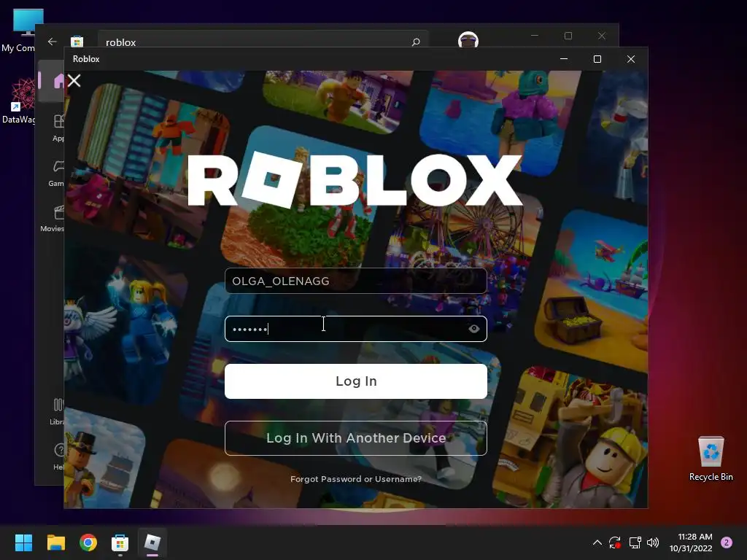Screen dimensions: 747x560
Task: Select Movies in Microsoft Store sidebar
Action: click(x=53, y=219)
